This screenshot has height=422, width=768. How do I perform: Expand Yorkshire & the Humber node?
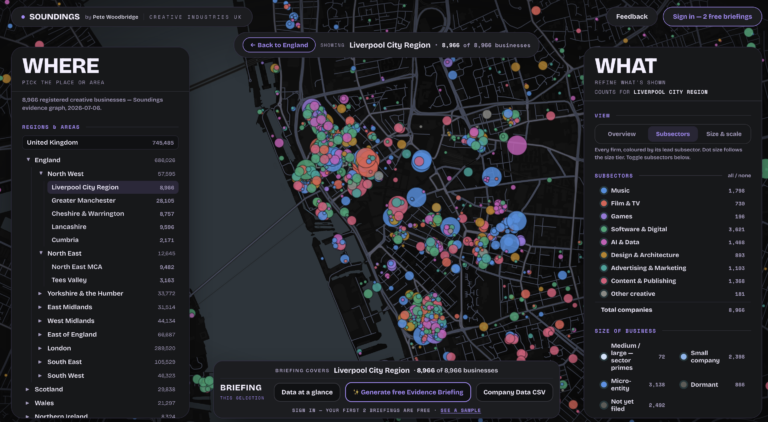click(x=41, y=294)
